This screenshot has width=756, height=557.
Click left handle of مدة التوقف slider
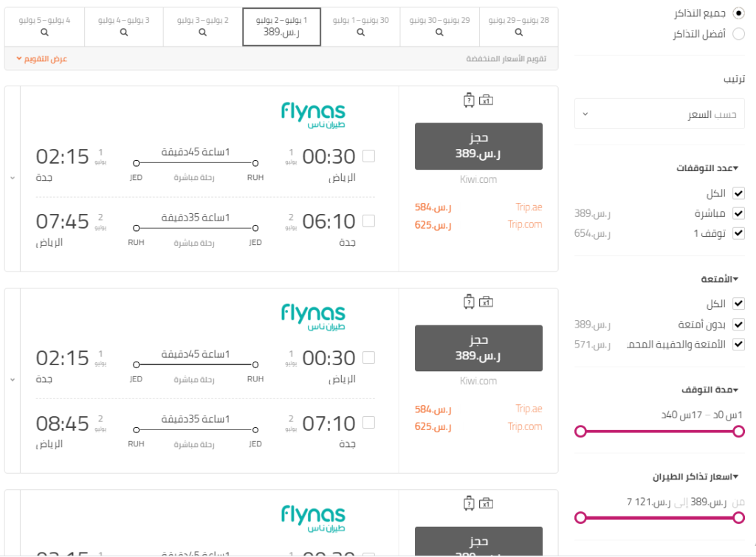coord(581,431)
